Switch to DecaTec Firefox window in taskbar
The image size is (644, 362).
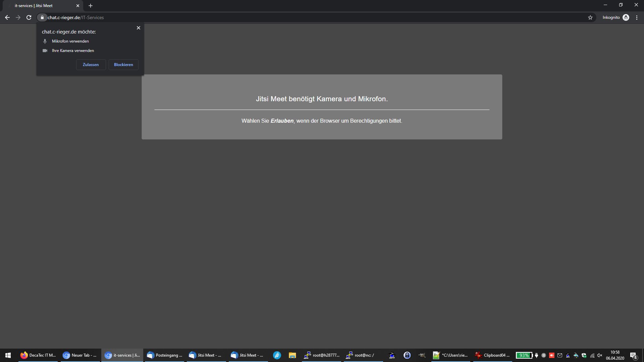[x=38, y=355]
